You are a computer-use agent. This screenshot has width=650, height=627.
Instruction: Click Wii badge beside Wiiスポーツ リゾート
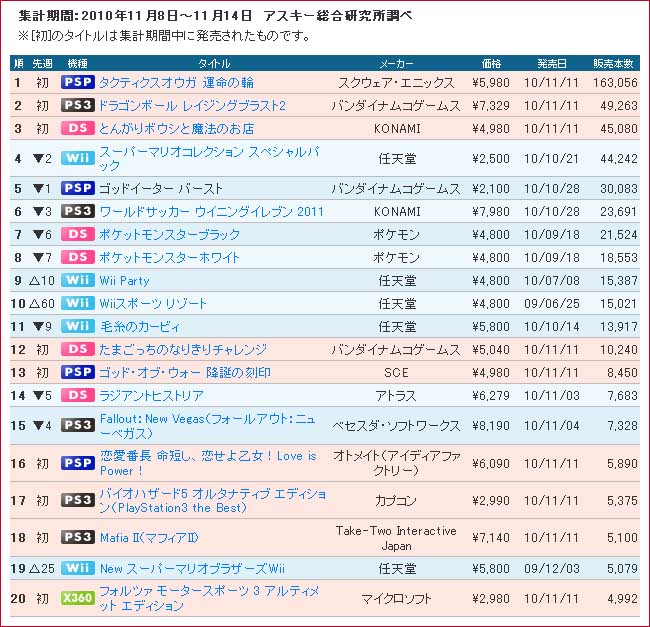pyautogui.click(x=78, y=303)
